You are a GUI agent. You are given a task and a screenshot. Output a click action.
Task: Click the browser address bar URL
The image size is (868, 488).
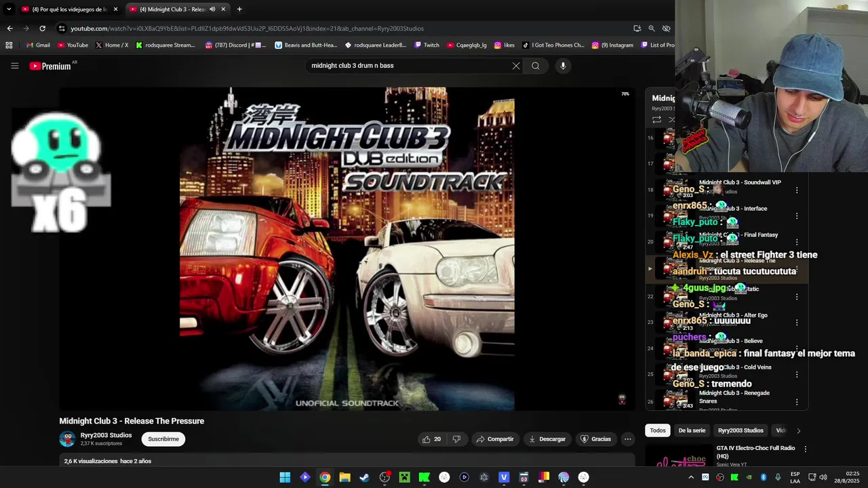click(247, 28)
